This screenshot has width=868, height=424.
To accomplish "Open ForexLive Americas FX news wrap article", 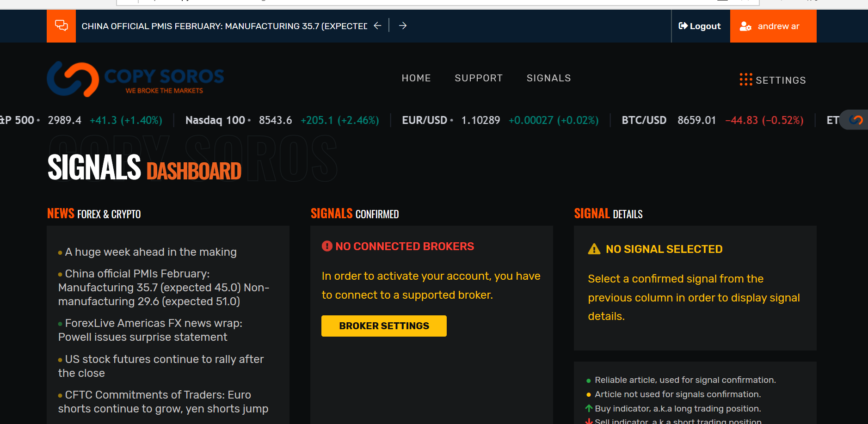I will (x=150, y=330).
